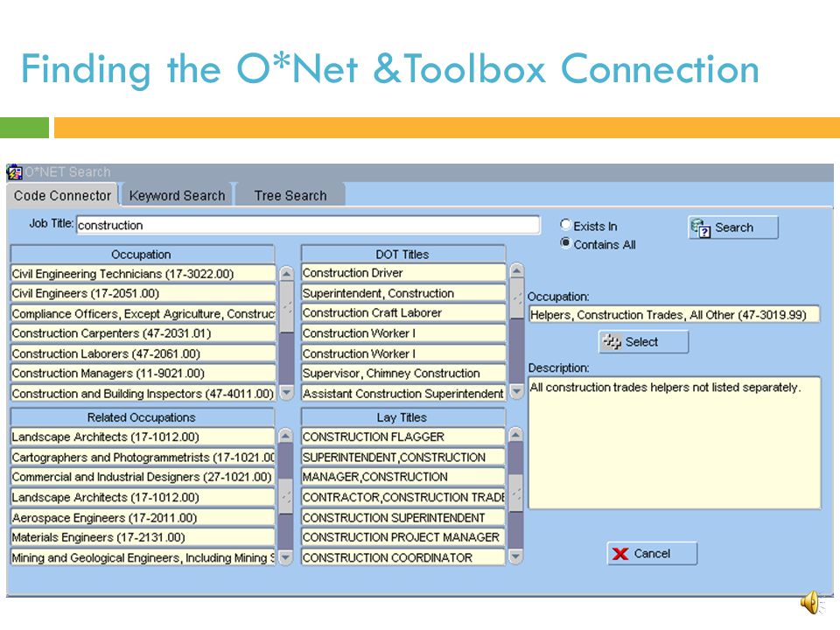Viewport: 840px width, 630px height.
Task: Click up arrow of the DOT Titles scrollbar
Action: point(516,270)
